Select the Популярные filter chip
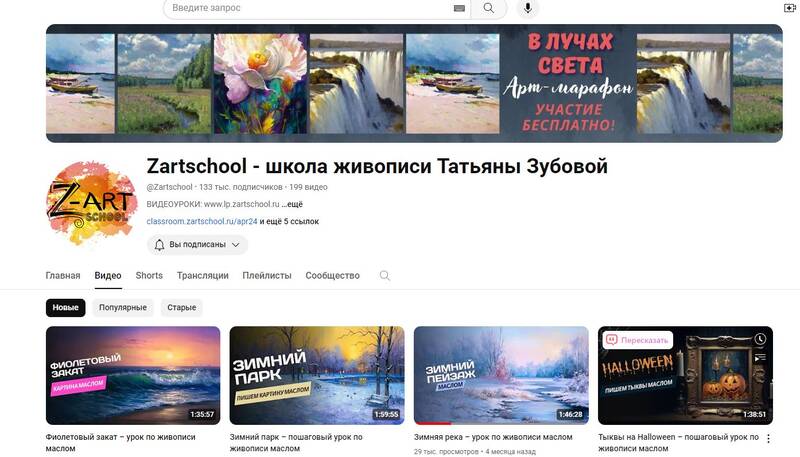The image size is (800, 457). pos(122,308)
